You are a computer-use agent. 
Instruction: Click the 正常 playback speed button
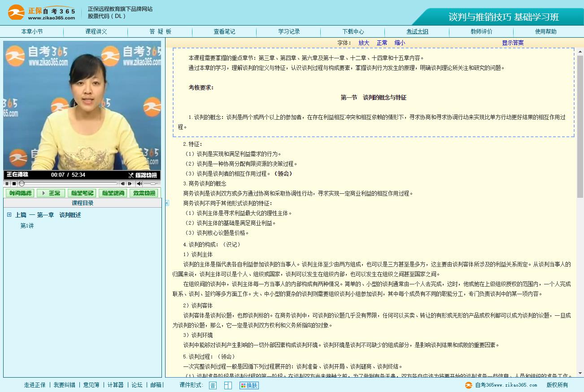[x=51, y=193]
